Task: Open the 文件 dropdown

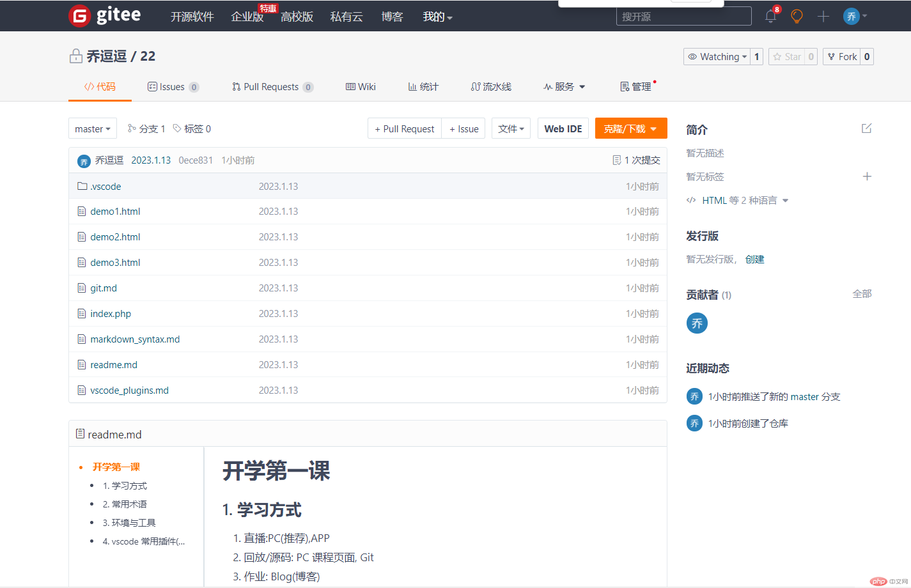Action: point(511,128)
